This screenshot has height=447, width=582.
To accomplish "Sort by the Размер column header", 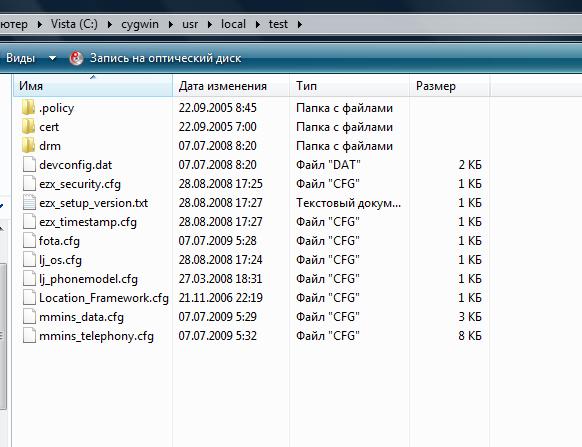I will click(449, 86).
